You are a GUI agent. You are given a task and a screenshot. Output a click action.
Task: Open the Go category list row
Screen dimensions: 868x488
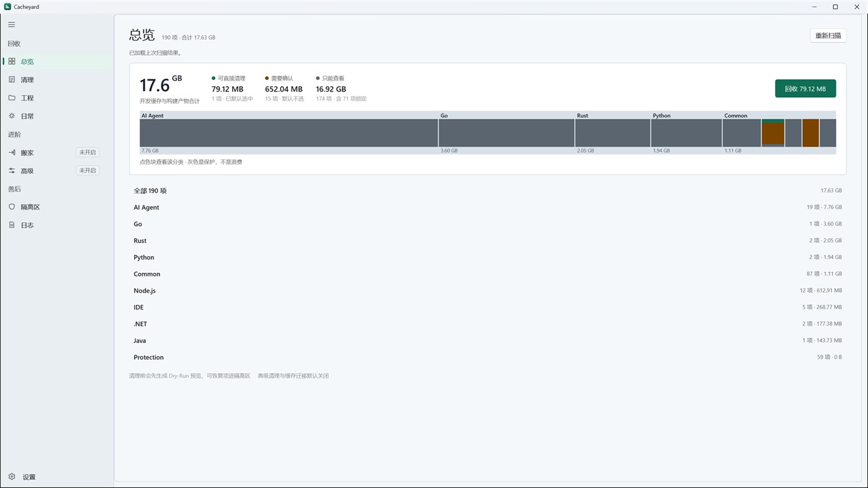[488, 224]
